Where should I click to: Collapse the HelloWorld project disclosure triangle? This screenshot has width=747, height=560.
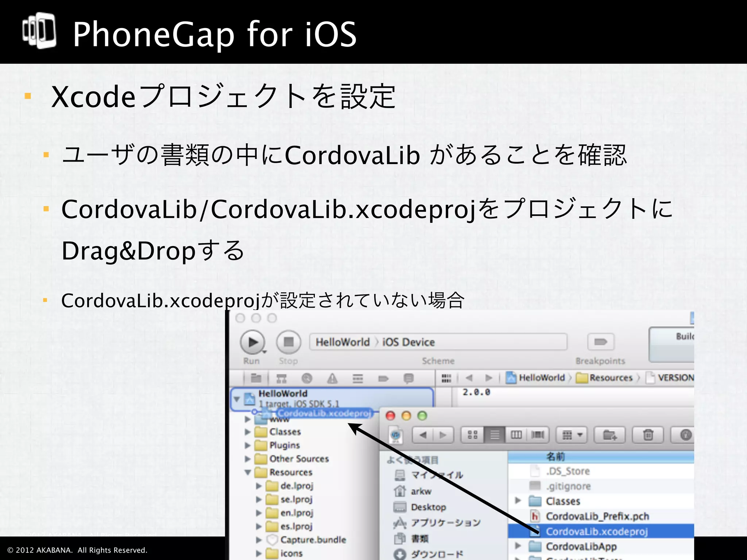pos(237,399)
